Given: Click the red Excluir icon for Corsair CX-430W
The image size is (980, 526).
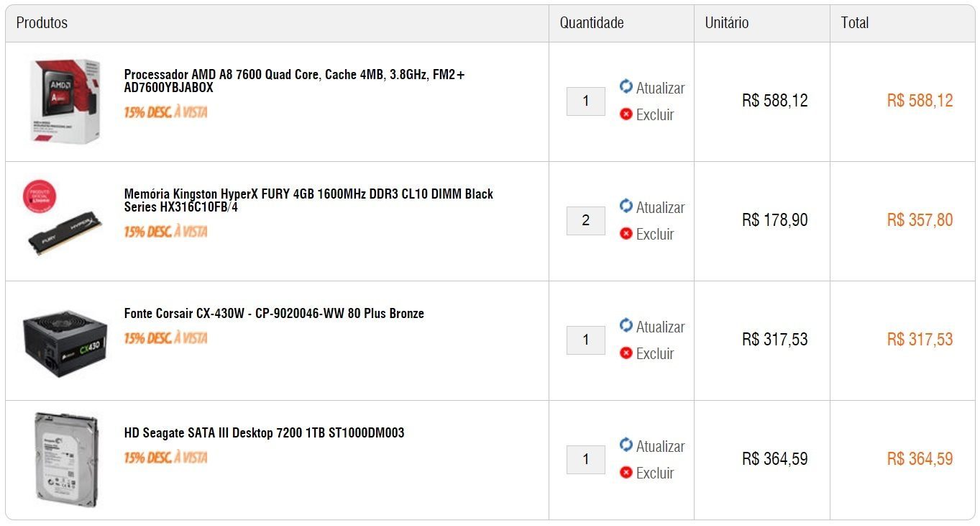Looking at the screenshot, I should [626, 353].
